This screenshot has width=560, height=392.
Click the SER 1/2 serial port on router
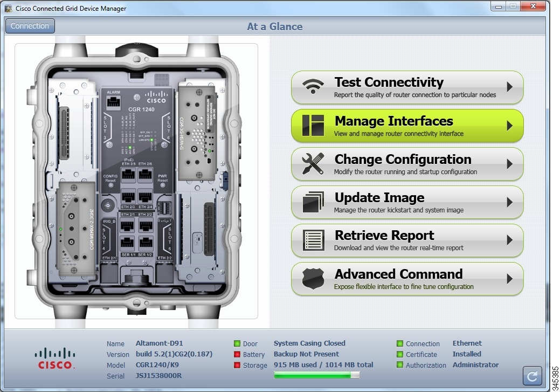click(146, 244)
